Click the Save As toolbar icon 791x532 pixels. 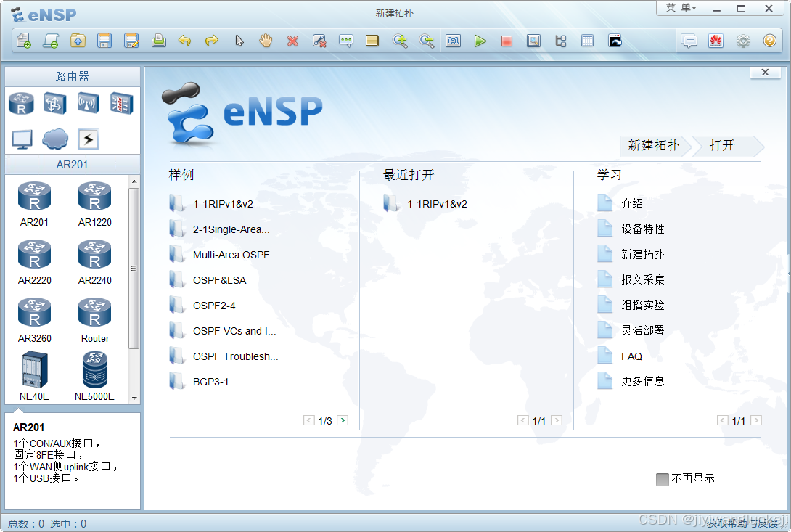coord(131,41)
